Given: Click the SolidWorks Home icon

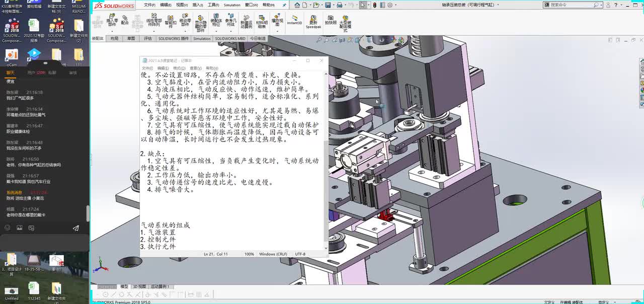Looking at the screenshot, I should pos(297,5).
